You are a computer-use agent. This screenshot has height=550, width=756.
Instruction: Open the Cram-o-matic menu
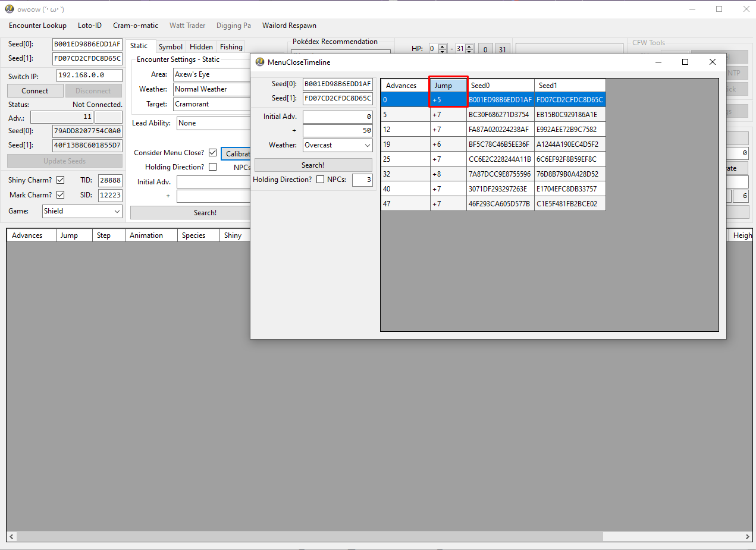[136, 26]
